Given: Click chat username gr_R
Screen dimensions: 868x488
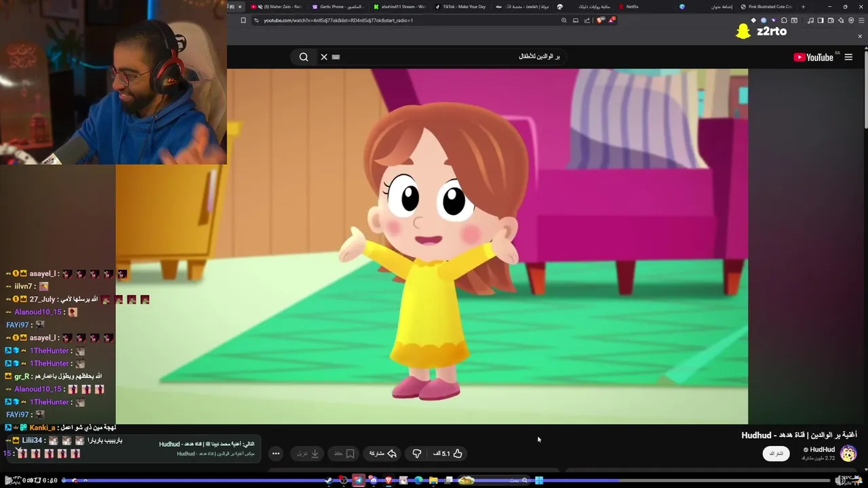Looking at the screenshot, I should point(22,376).
